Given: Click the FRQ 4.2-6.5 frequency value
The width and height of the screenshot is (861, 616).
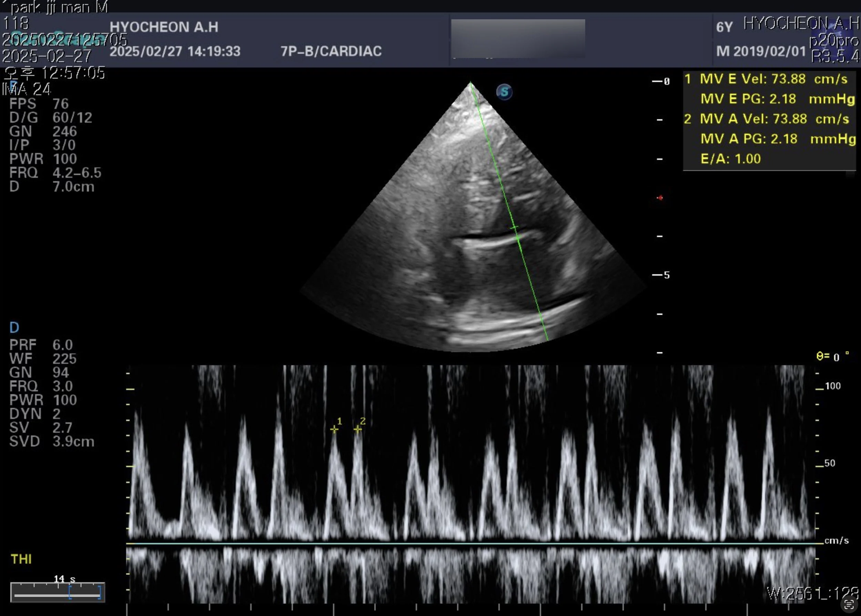Looking at the screenshot, I should click(55, 173).
